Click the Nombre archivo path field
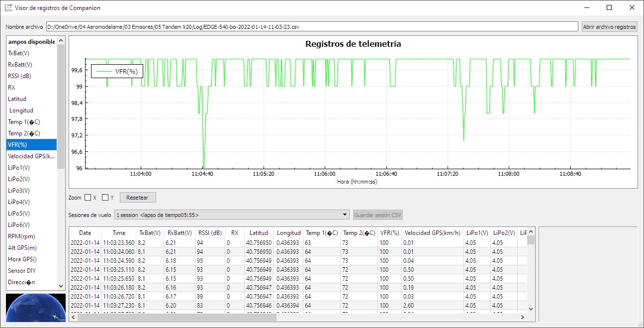The width and height of the screenshot is (644, 328). (312, 27)
